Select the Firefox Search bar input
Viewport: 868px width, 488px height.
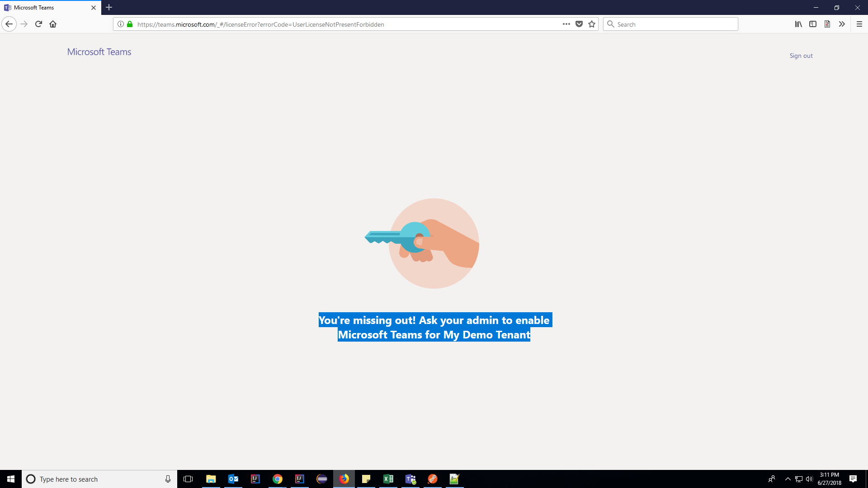coord(670,24)
